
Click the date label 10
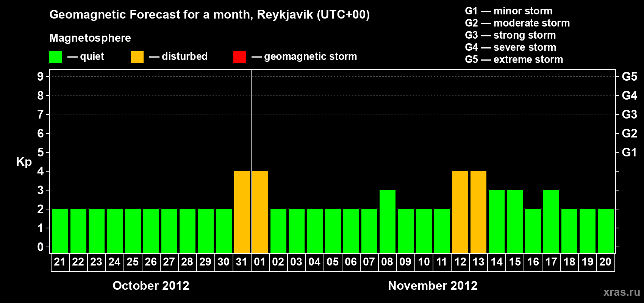click(424, 262)
